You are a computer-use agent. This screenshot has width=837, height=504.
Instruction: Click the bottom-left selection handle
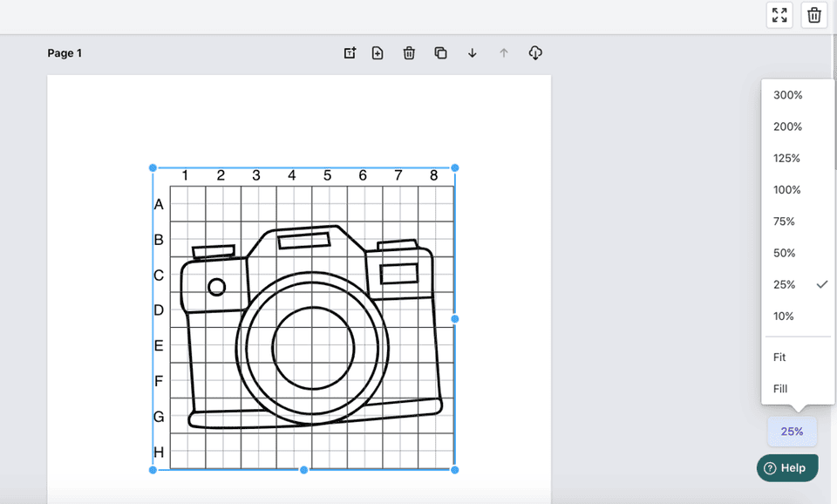coord(153,470)
